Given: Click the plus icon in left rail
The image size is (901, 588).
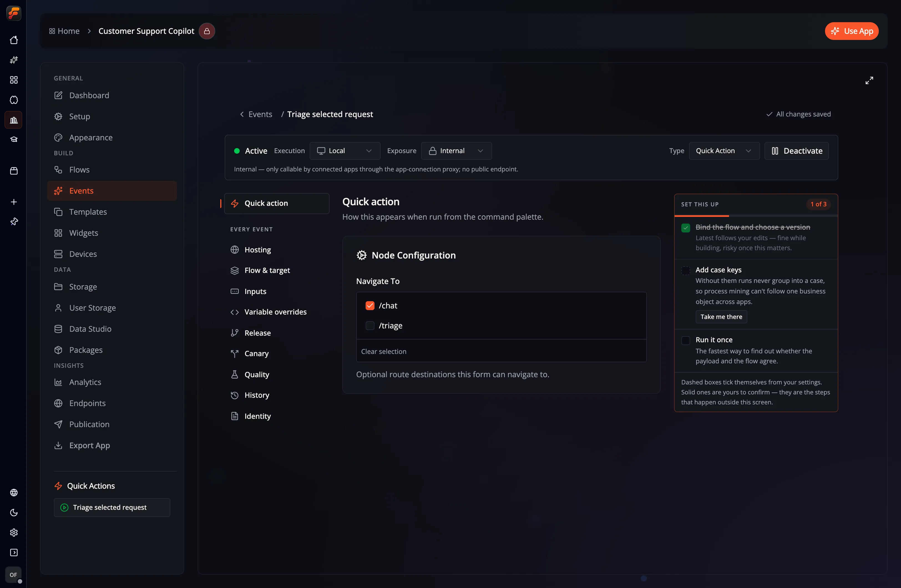Looking at the screenshot, I should (14, 202).
